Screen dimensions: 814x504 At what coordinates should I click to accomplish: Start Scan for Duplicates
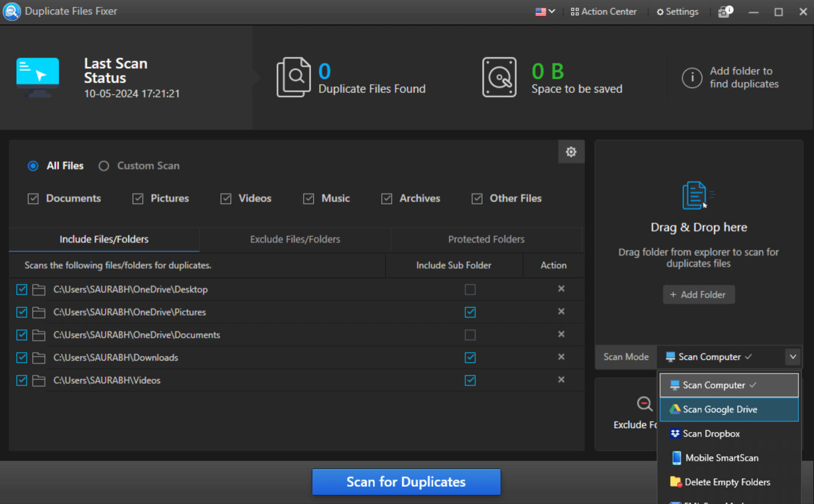tap(406, 482)
